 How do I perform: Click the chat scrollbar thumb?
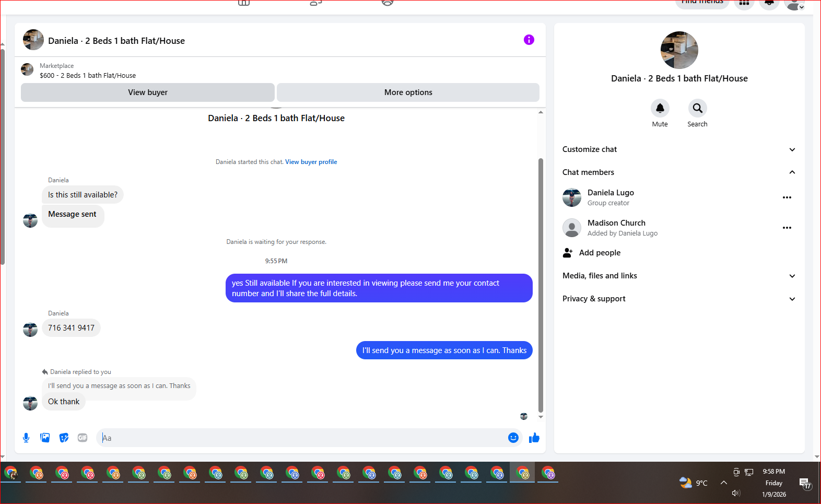541,285
